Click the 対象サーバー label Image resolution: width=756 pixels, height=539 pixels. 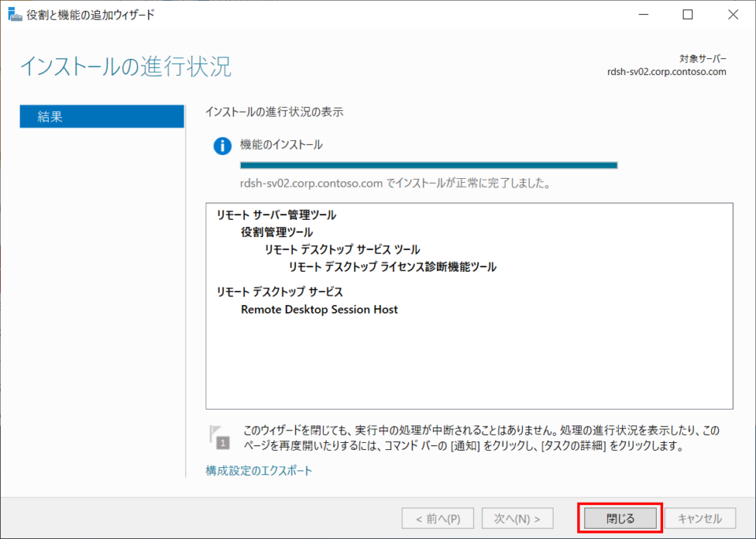(x=703, y=59)
